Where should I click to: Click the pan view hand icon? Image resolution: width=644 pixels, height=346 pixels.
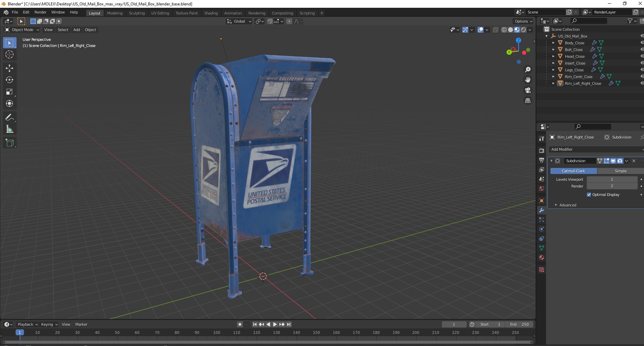[527, 80]
